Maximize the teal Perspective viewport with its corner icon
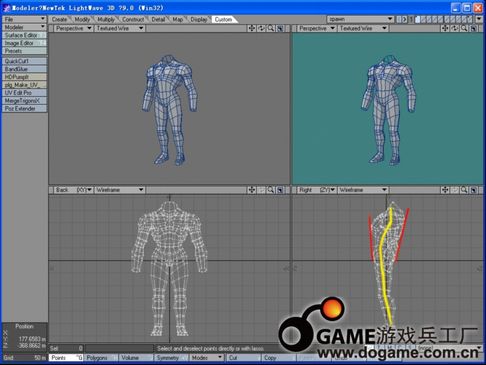The image size is (486, 365). (x=473, y=28)
